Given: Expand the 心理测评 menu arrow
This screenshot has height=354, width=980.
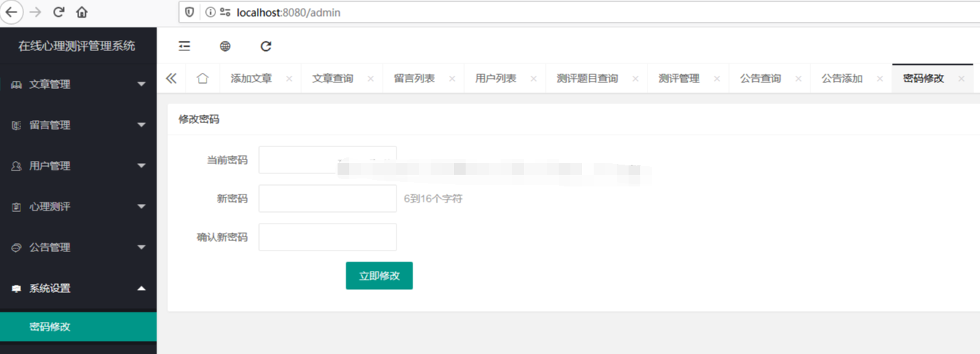Looking at the screenshot, I should tap(141, 207).
